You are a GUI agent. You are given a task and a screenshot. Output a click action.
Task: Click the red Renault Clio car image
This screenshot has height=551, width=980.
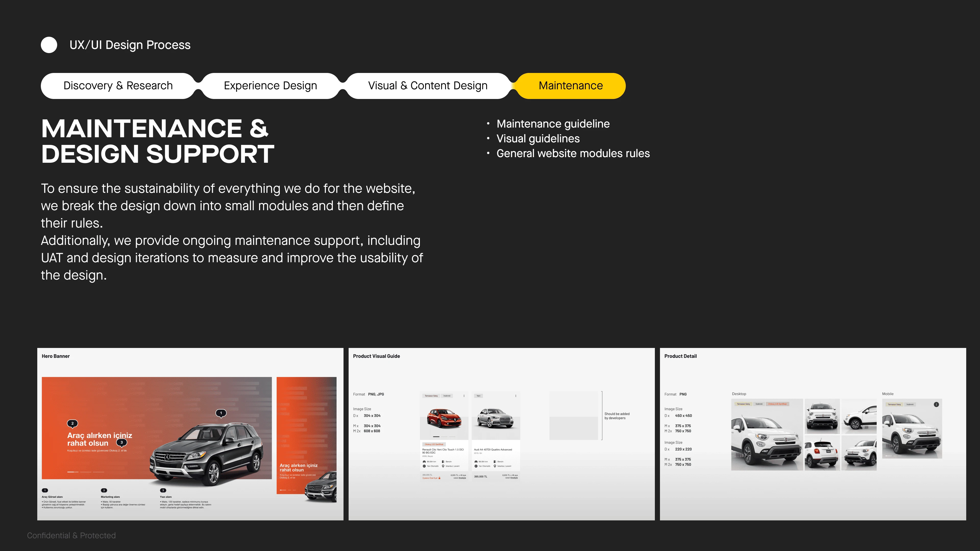(x=444, y=418)
